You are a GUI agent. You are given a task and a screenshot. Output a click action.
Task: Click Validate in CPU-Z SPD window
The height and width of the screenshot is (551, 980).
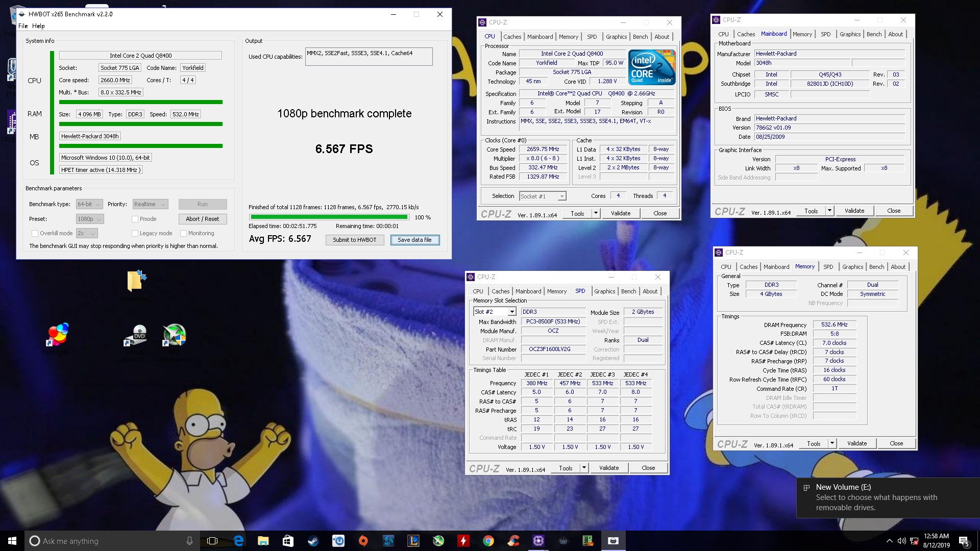(x=609, y=468)
